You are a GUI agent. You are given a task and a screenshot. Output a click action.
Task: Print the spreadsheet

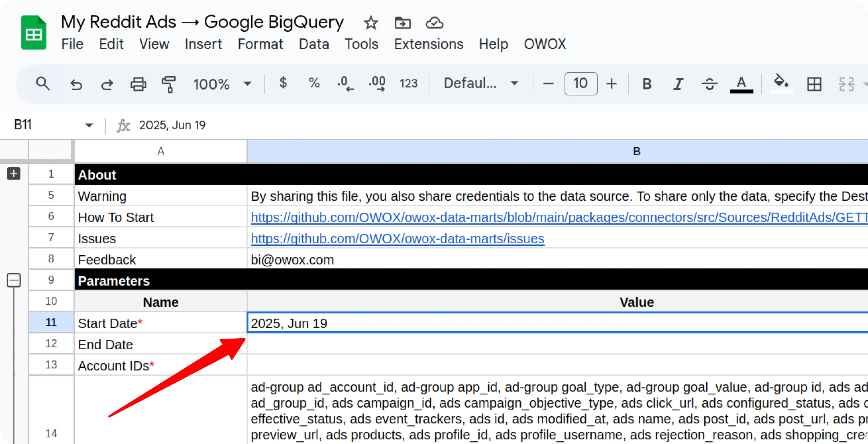[138, 84]
